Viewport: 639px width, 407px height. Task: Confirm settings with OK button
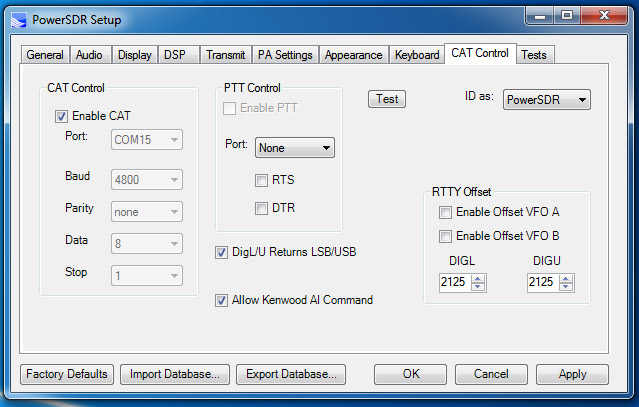(410, 374)
